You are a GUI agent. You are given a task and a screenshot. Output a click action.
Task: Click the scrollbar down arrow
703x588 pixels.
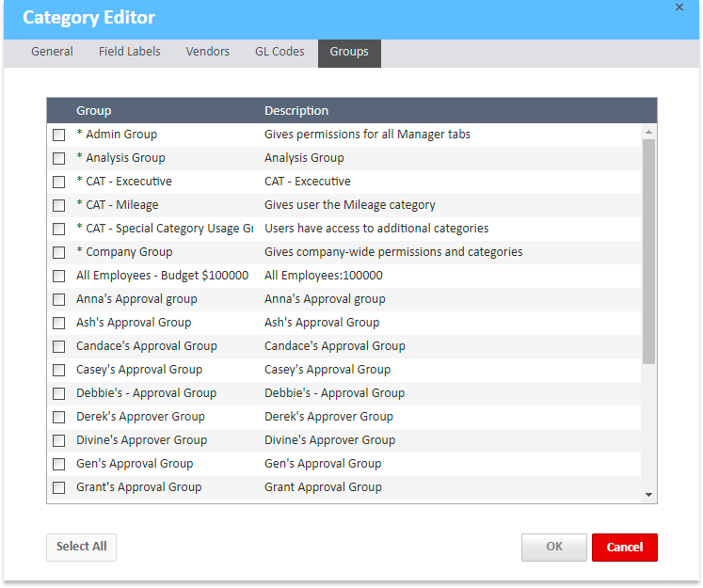pos(648,495)
